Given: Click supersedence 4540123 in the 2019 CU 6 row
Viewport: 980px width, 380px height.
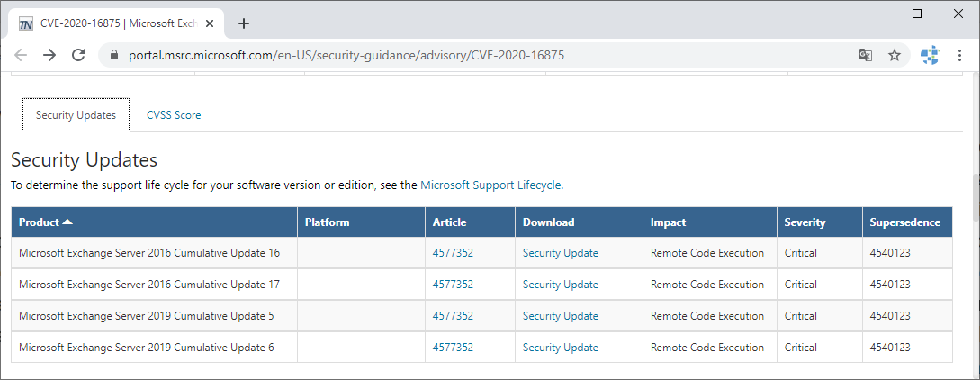Looking at the screenshot, I should [890, 347].
